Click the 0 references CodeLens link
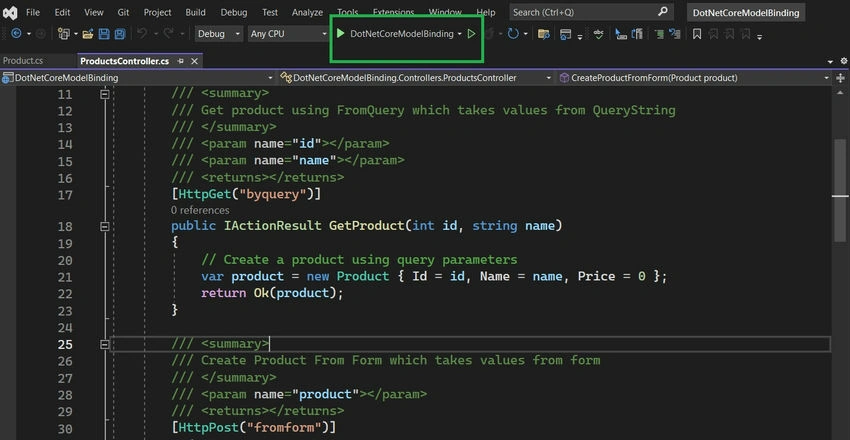850x440 pixels. click(200, 210)
